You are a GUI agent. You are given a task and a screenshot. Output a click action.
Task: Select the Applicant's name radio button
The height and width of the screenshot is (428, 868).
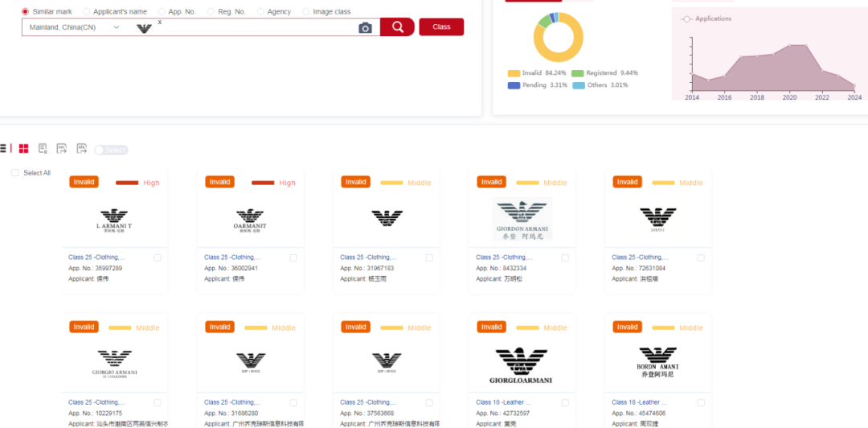point(86,11)
